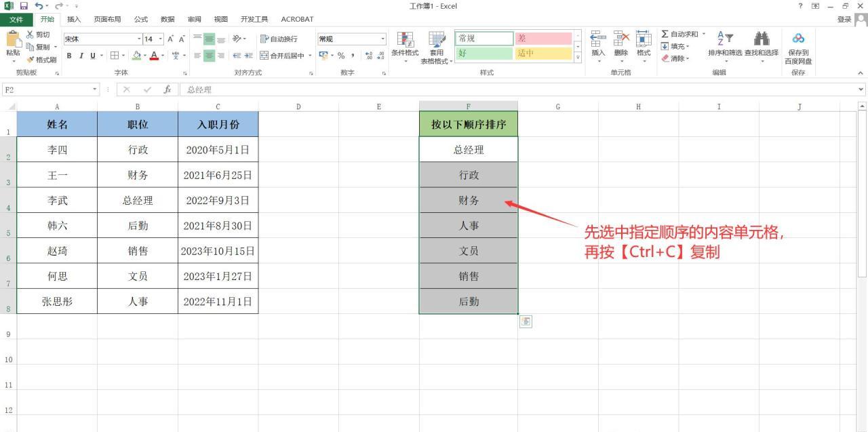Click the Cut (剪切) scissors icon
This screenshot has width=868, height=432.
pyautogui.click(x=30, y=35)
